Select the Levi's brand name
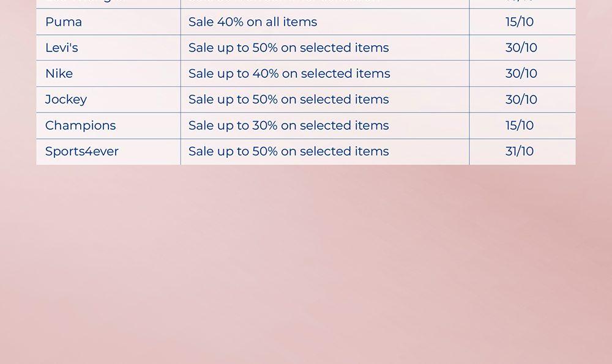 click(x=62, y=48)
